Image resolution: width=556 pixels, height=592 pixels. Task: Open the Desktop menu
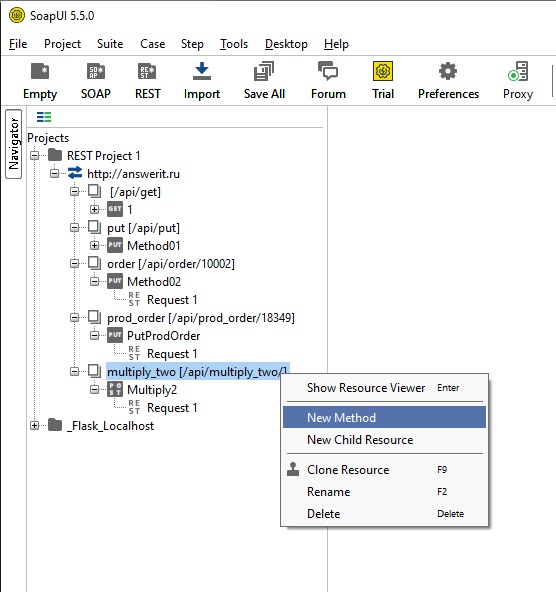pyautogui.click(x=286, y=44)
